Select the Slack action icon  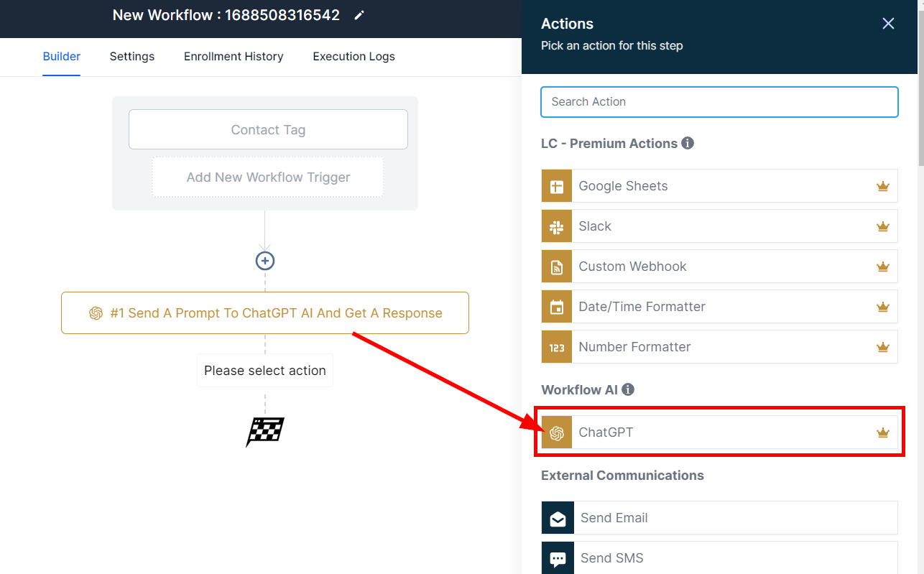click(x=557, y=226)
